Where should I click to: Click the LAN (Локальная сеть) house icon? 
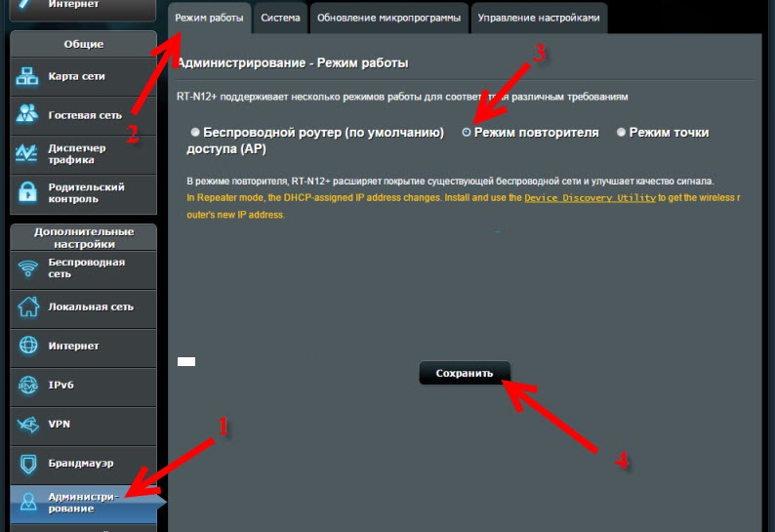tap(28, 307)
